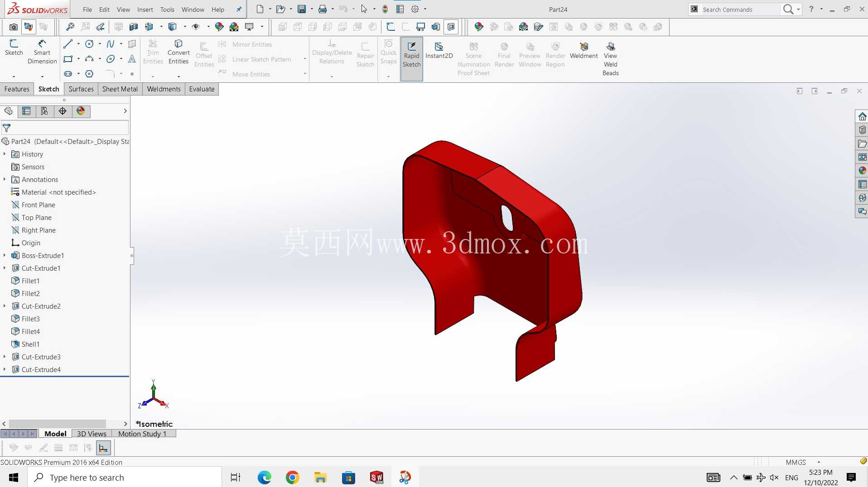Expand the Annotations folder
This screenshot has width=868, height=487.
click(x=5, y=180)
